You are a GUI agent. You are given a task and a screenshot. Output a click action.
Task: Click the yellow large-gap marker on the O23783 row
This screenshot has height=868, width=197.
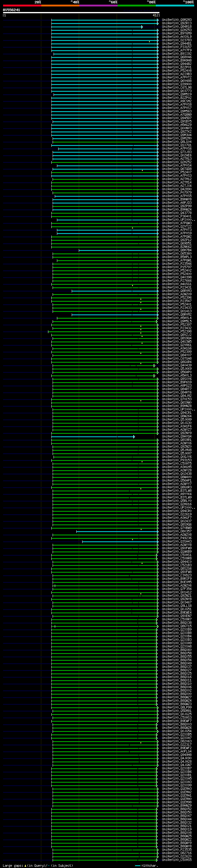pyautogui.click(x=150, y=42)
